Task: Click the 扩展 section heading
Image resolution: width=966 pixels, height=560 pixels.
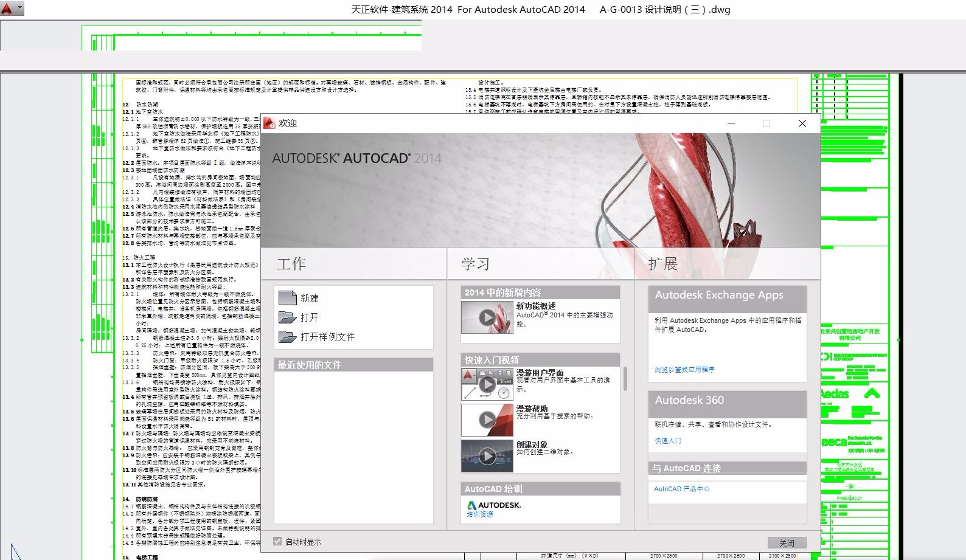Action: click(662, 264)
